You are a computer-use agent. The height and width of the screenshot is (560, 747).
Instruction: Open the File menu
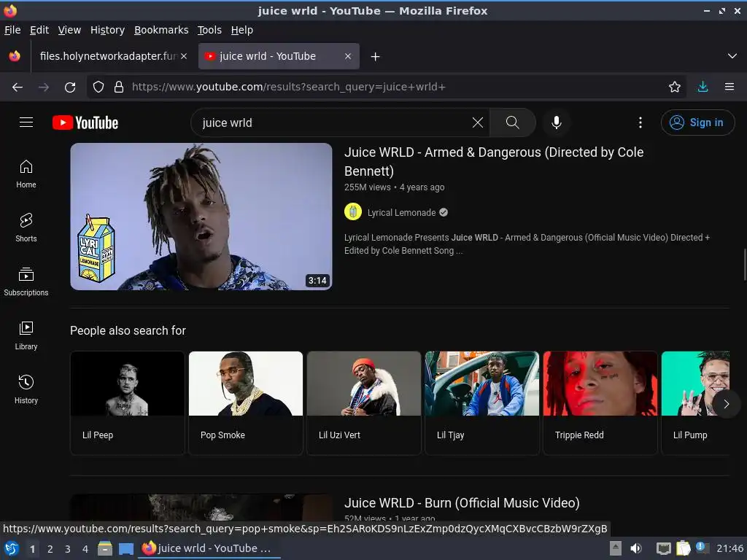12,30
